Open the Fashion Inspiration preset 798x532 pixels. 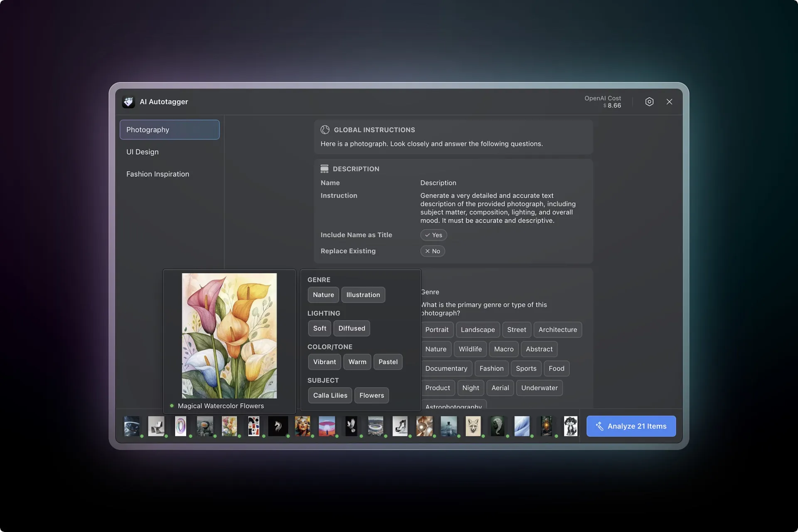[x=158, y=174]
